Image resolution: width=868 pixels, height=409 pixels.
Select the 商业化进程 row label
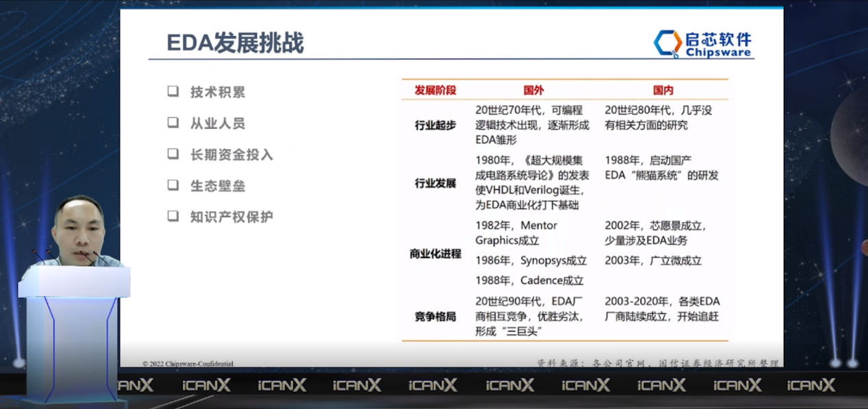435,253
